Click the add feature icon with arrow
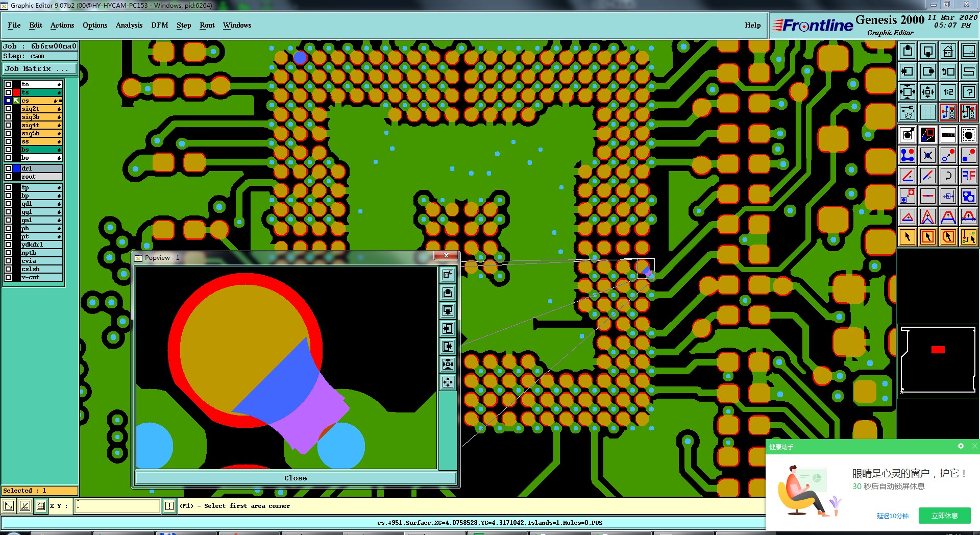This screenshot has width=980, height=535. (908, 135)
